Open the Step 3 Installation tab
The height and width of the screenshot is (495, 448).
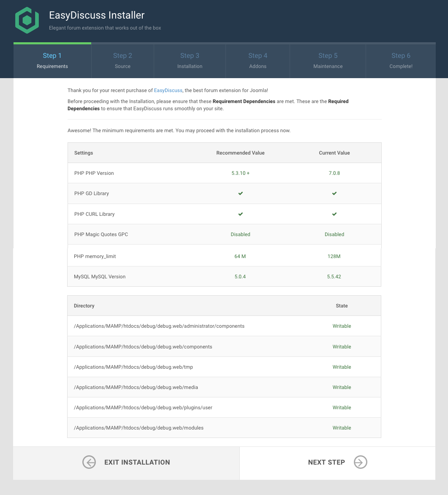click(x=190, y=60)
